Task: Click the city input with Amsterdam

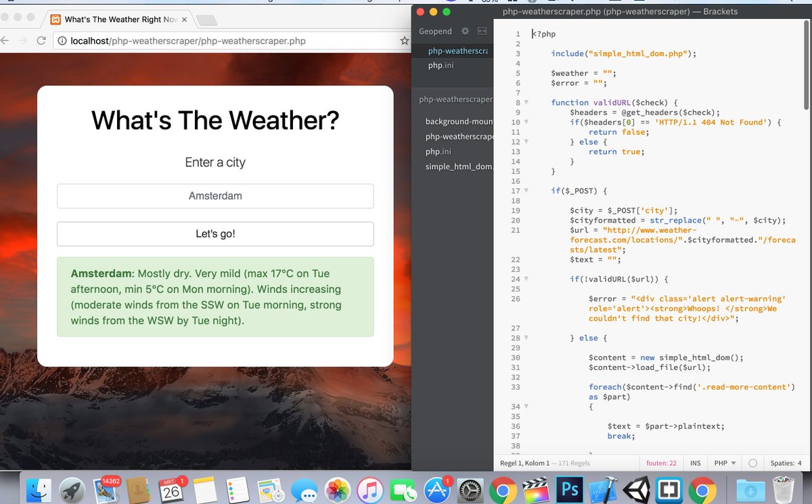Action: point(215,196)
